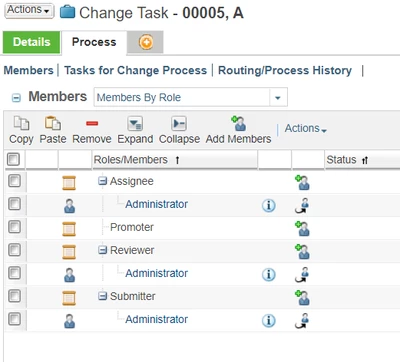Toggle the select-all header checkbox
The image size is (400, 362).
[x=13, y=159]
